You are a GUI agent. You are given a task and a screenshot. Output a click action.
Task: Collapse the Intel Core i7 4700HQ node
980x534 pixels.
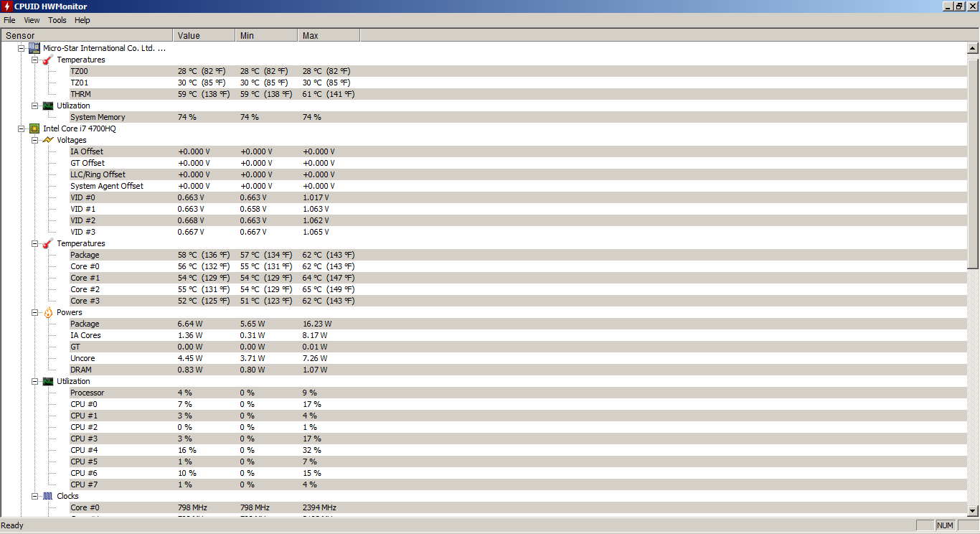(x=22, y=128)
